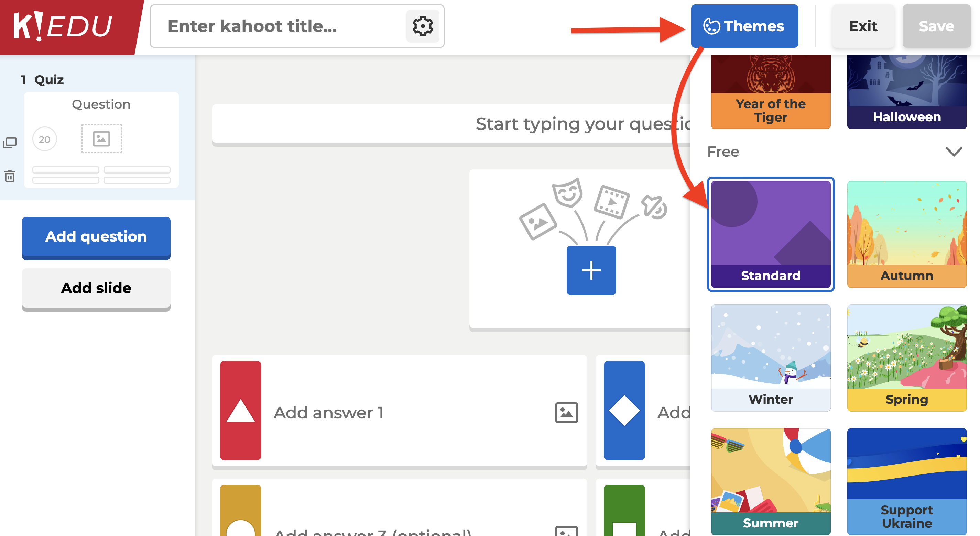This screenshot has height=536, width=980.
Task: Click the blue diamond answer shape
Action: (624, 410)
